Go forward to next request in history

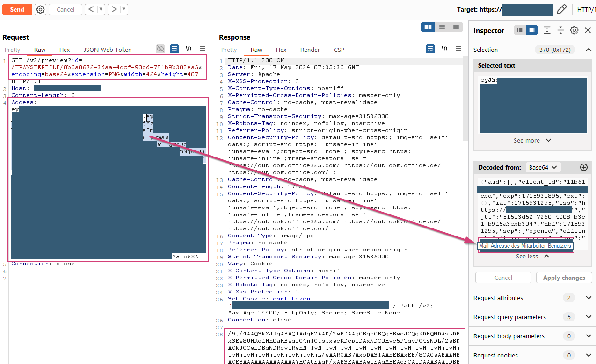pos(114,9)
